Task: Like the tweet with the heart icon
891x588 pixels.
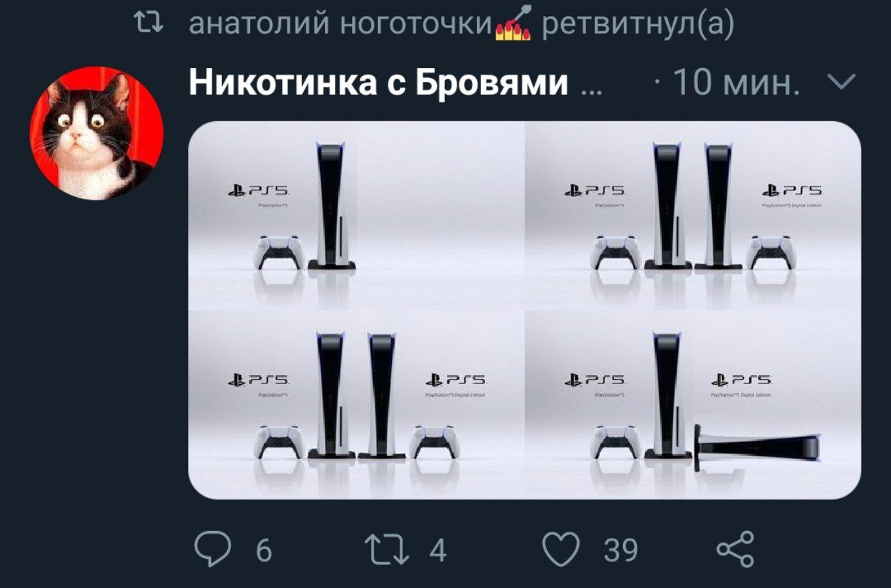Action: [x=562, y=550]
